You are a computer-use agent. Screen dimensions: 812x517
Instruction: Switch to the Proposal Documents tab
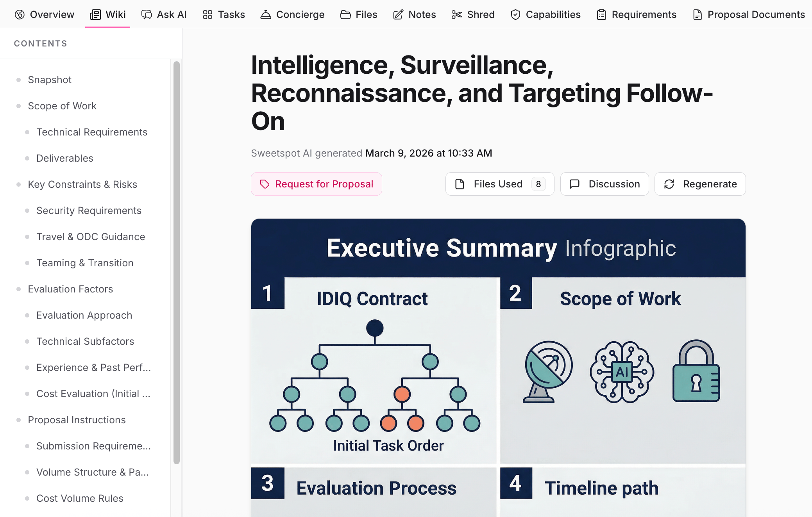coord(749,14)
